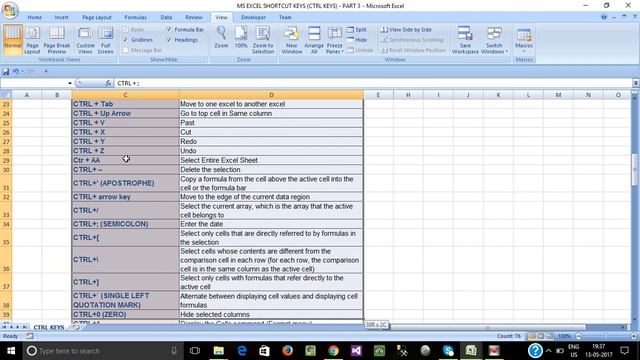The width and height of the screenshot is (640, 360).
Task: Select the CTRL KEYS sheet tab
Action: [49, 327]
